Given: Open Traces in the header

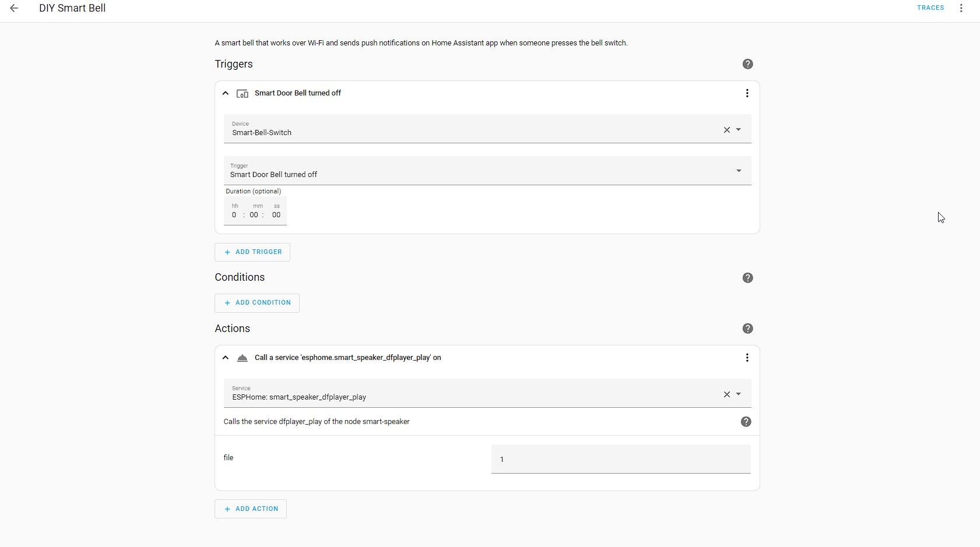Looking at the screenshot, I should tap(930, 8).
